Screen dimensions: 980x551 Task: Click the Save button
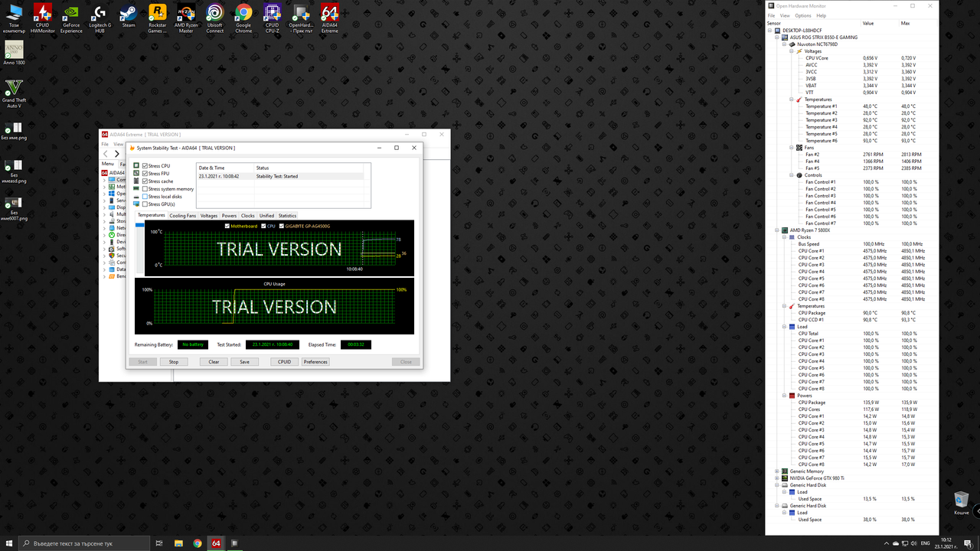tap(244, 362)
